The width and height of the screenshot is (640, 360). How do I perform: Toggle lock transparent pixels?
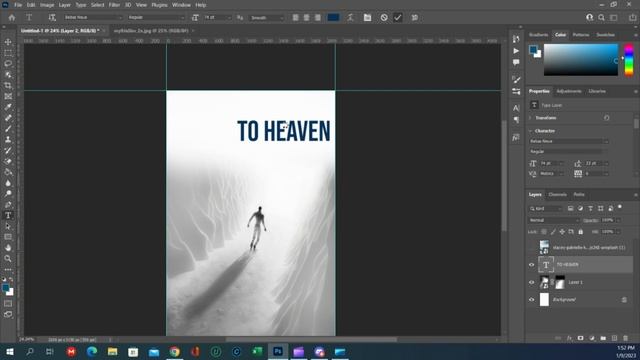(x=544, y=231)
